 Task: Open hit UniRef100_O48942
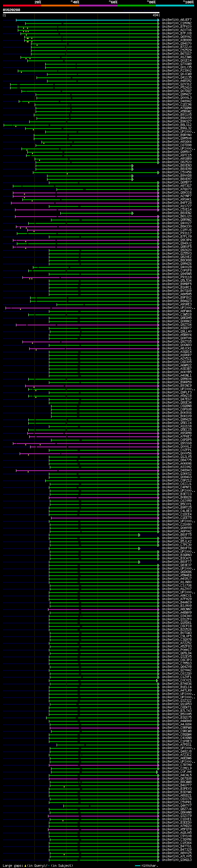click(177, 101)
